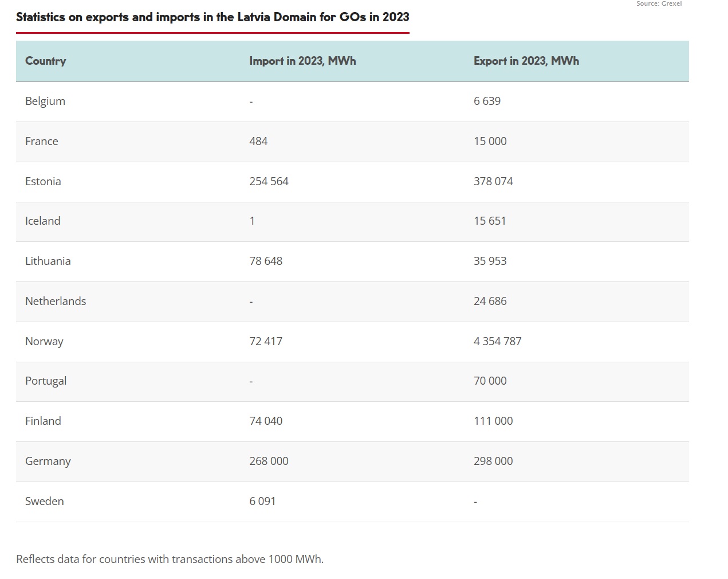Click the Source: Grexel text

pos(659,3)
